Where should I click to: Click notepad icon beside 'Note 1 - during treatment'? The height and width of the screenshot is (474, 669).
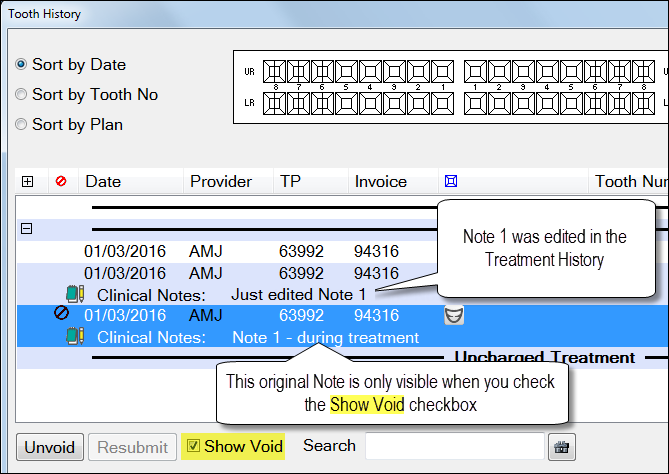click(75, 336)
